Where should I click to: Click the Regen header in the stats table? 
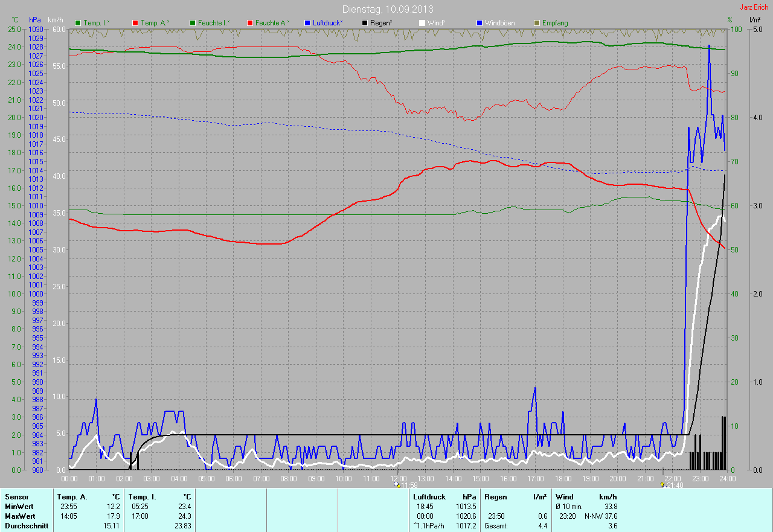point(496,497)
